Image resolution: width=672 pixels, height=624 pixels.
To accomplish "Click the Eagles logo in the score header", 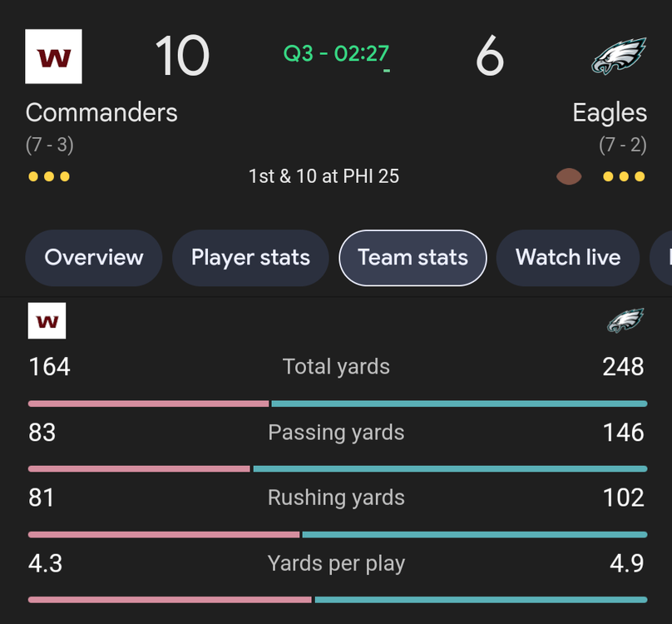I will click(x=618, y=57).
